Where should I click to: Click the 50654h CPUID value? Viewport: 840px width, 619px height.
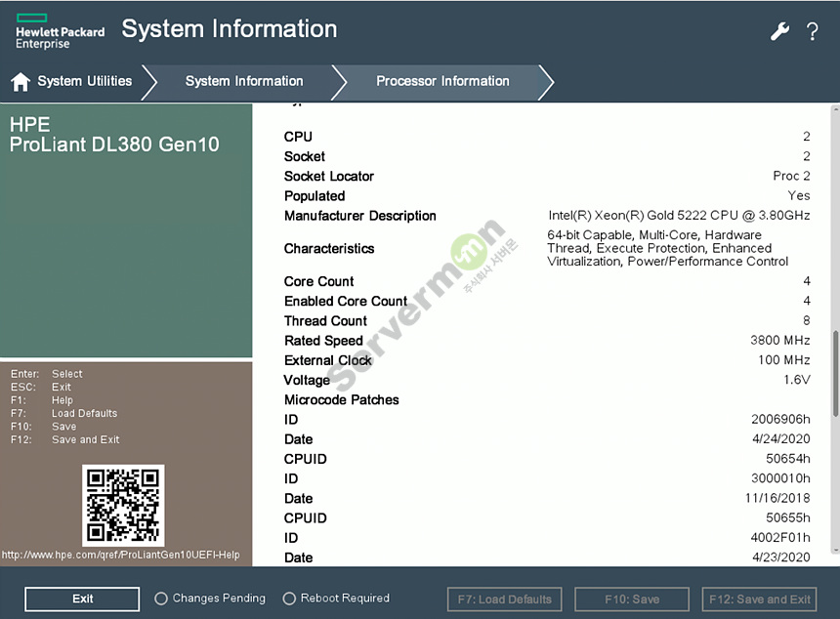(x=788, y=458)
